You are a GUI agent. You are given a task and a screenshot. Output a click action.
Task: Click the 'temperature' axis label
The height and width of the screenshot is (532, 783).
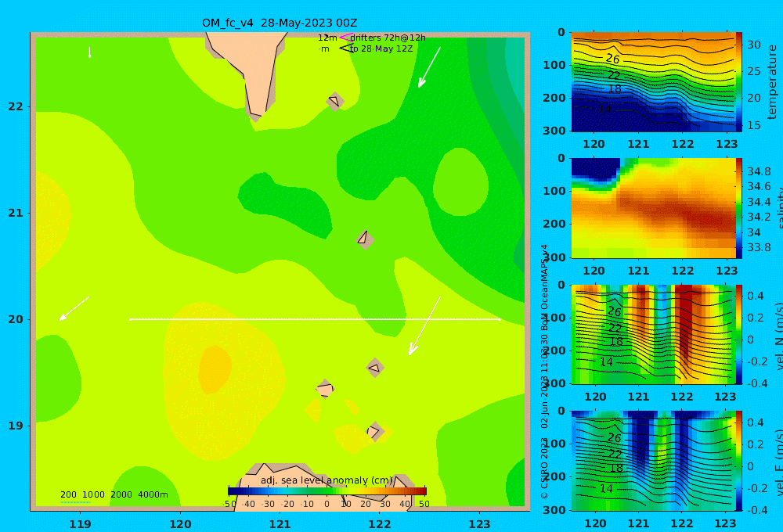[x=772, y=82]
